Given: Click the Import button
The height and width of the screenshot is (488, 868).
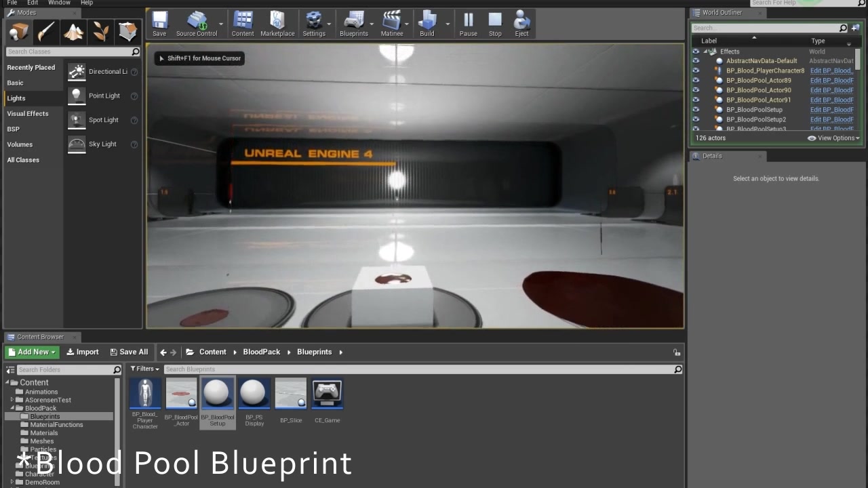Looking at the screenshot, I should coord(83,352).
